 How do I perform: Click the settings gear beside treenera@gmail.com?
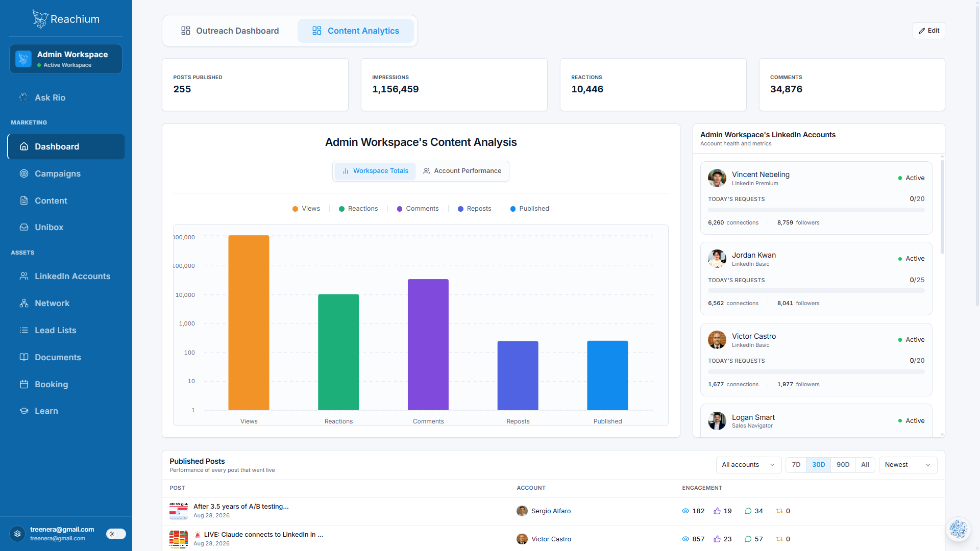(x=17, y=534)
